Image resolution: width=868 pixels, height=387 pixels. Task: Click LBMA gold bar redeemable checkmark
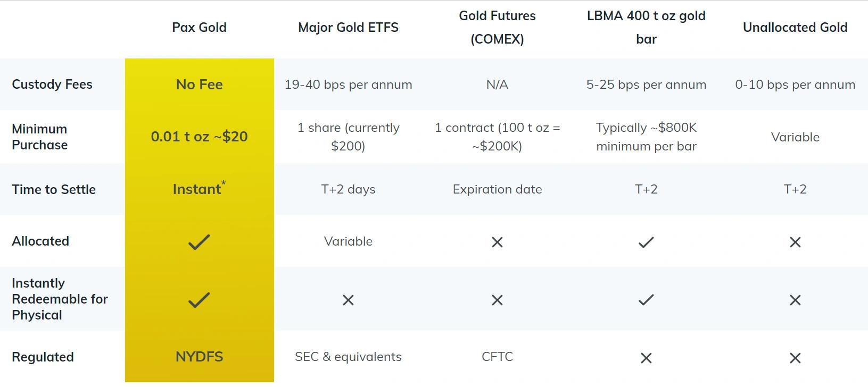click(x=646, y=300)
